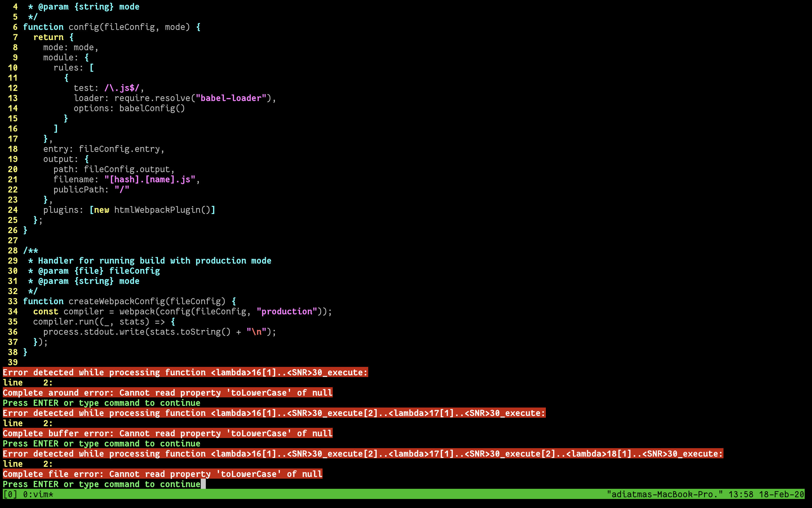Viewport: 812px width, 508px height.
Task: Click the error line ending with '<lambda>17[1]..<SNR>30_execute:'
Action: pyautogui.click(x=274, y=413)
